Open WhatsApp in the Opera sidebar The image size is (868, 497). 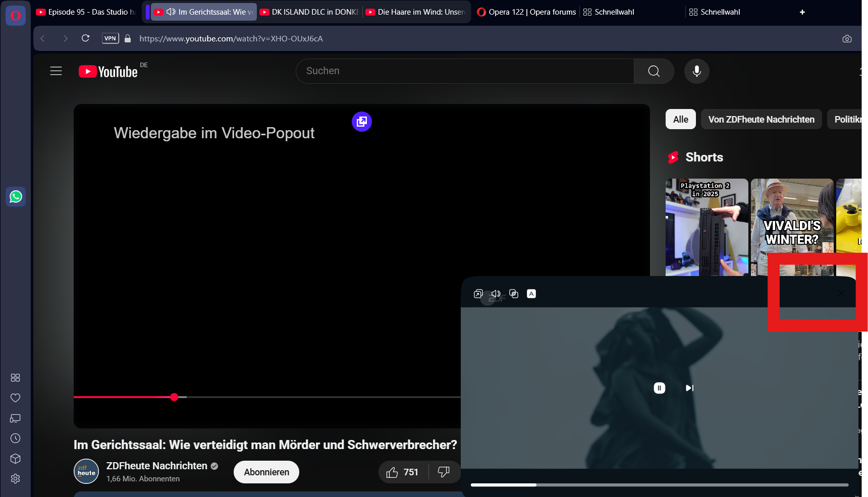16,197
